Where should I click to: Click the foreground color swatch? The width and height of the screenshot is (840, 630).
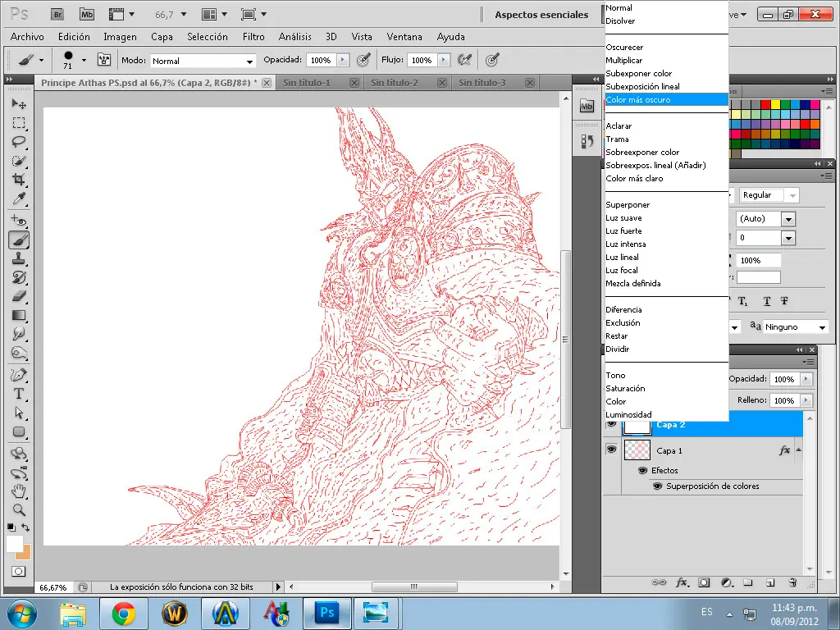(x=14, y=544)
